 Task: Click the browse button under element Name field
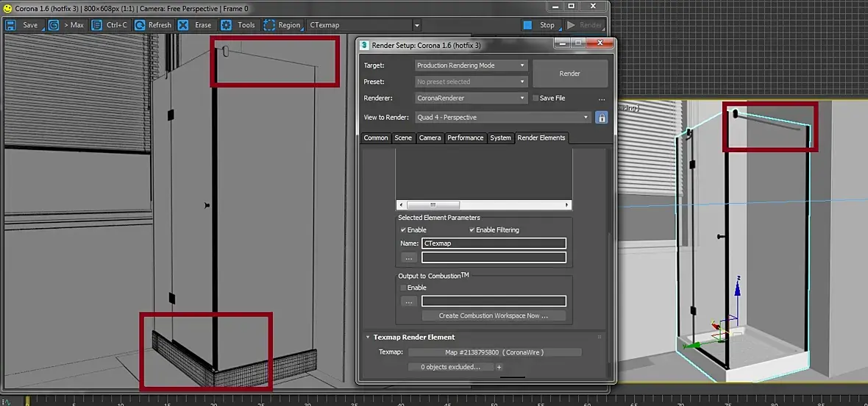point(408,257)
